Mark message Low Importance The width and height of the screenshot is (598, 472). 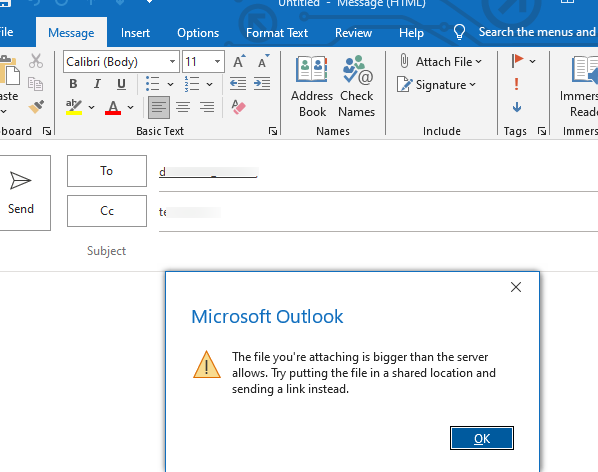pos(517,107)
